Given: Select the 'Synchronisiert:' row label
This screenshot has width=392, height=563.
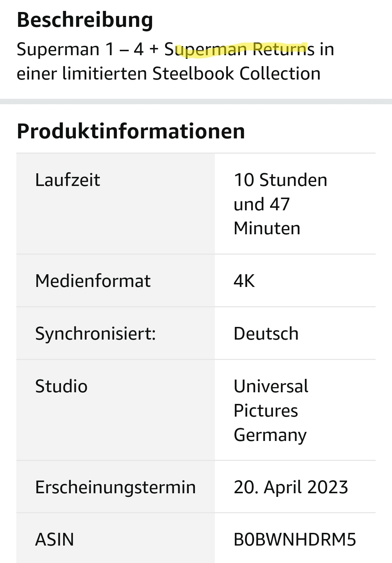Looking at the screenshot, I should (95, 334).
